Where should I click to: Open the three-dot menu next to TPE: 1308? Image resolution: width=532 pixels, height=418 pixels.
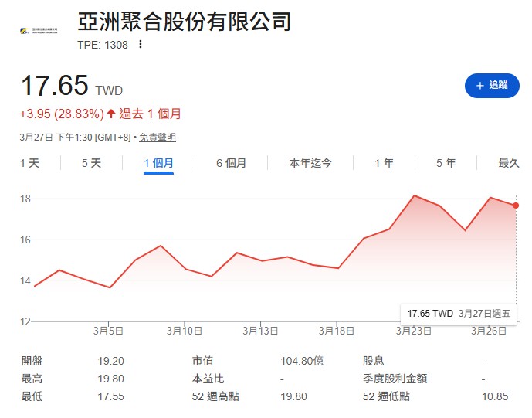[x=140, y=45]
